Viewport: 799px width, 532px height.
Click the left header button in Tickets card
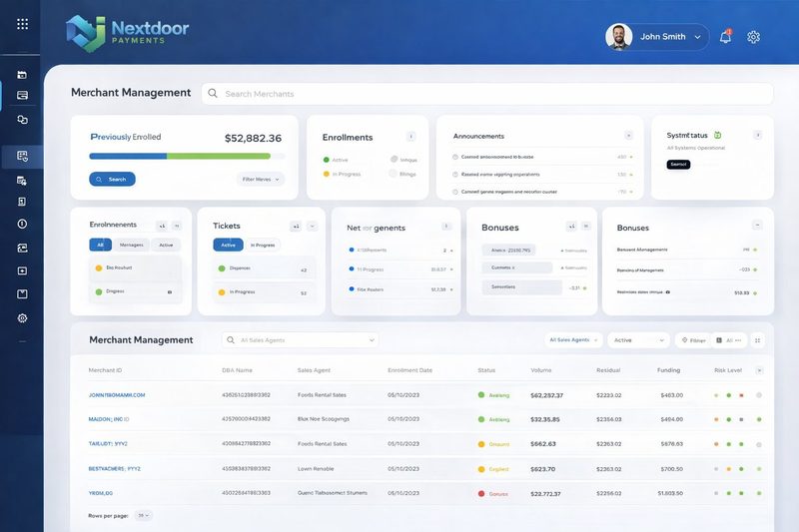tap(296, 226)
